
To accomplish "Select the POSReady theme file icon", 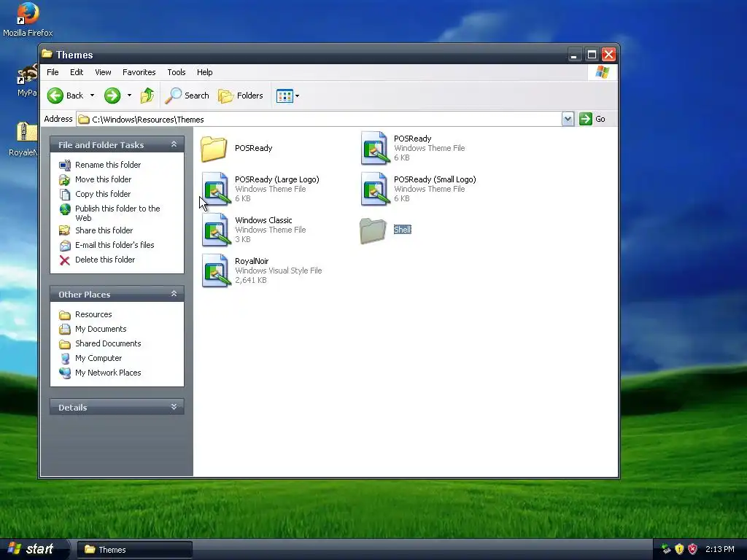I will coord(374,148).
